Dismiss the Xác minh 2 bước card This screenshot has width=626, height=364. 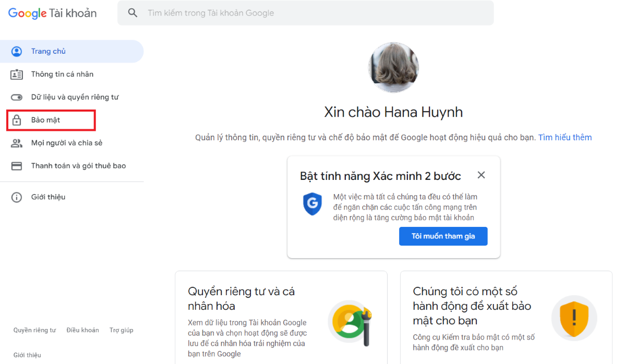click(x=481, y=175)
